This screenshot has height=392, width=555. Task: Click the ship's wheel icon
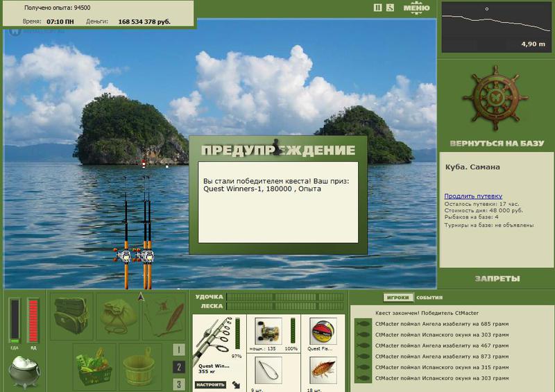point(495,98)
